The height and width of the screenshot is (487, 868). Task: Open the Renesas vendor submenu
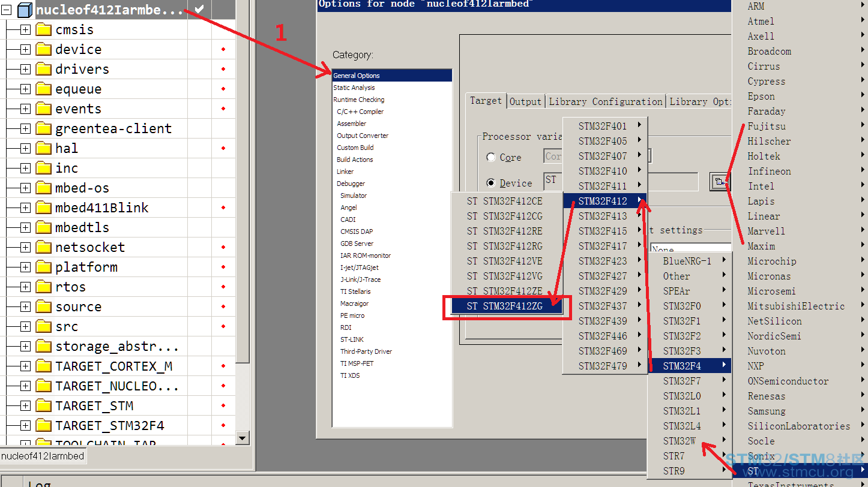(800, 396)
